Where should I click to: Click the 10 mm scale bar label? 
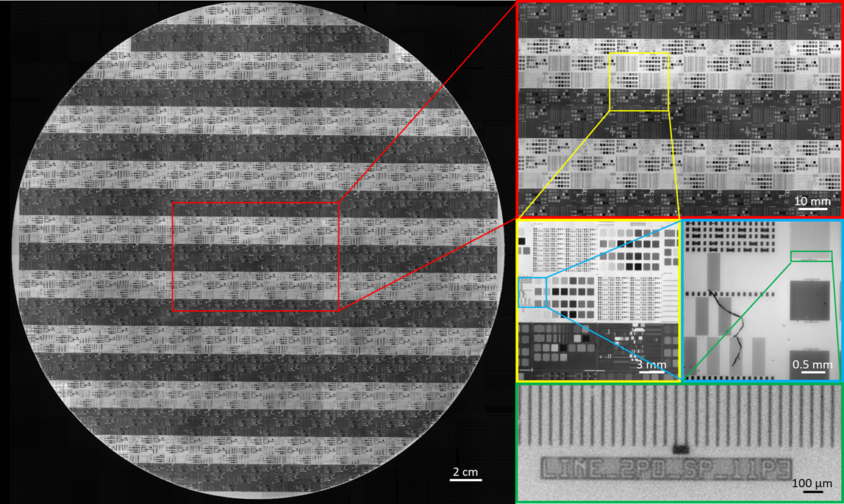point(812,201)
